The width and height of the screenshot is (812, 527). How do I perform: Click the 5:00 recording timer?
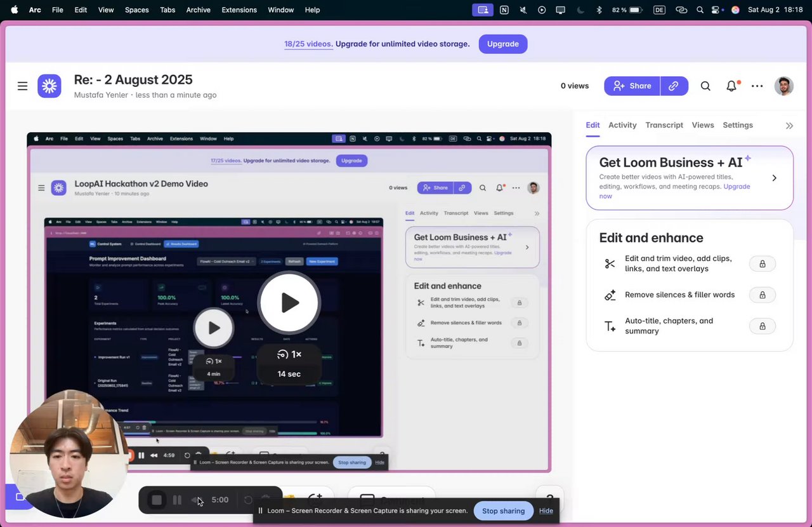pyautogui.click(x=219, y=500)
